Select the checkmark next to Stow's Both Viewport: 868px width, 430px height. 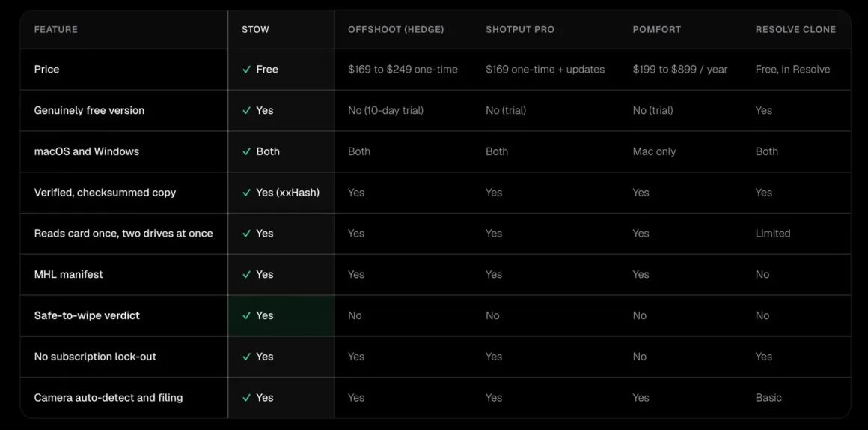pos(246,152)
